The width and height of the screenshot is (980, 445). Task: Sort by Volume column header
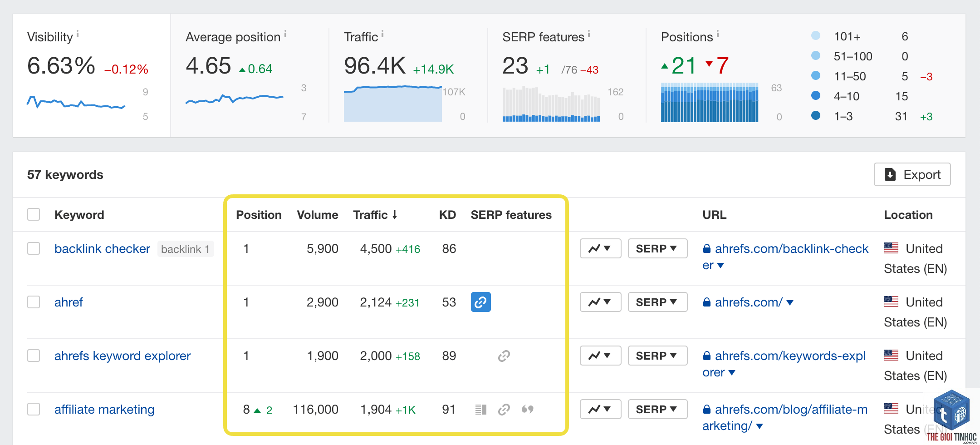click(x=318, y=215)
